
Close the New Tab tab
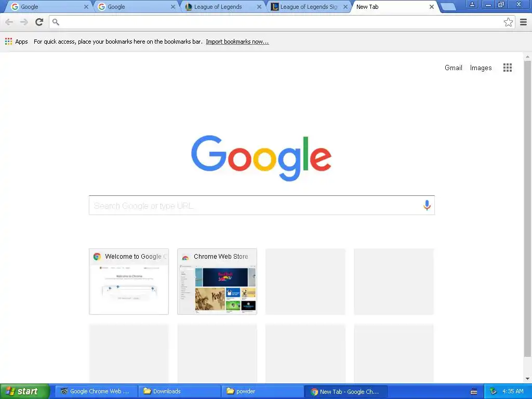(432, 7)
